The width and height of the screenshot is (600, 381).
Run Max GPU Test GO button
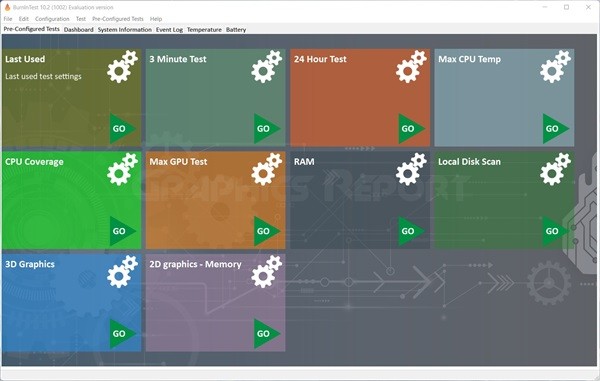(267, 231)
